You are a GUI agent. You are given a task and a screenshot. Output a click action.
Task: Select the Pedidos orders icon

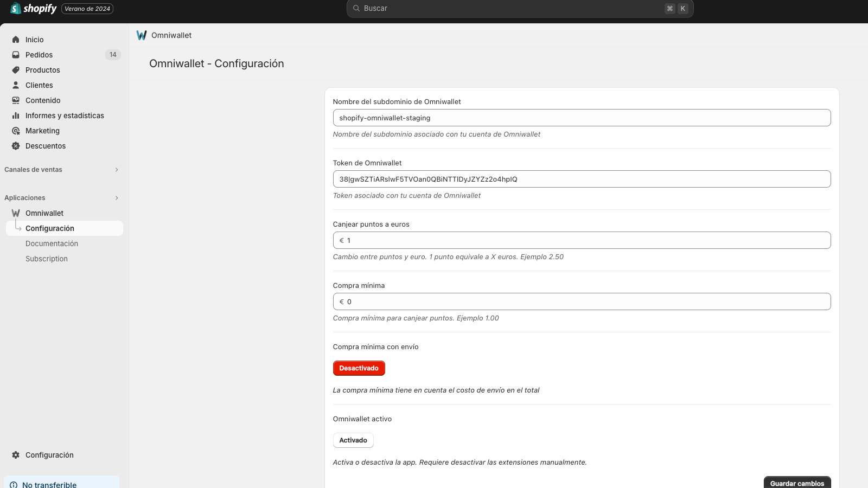point(16,54)
